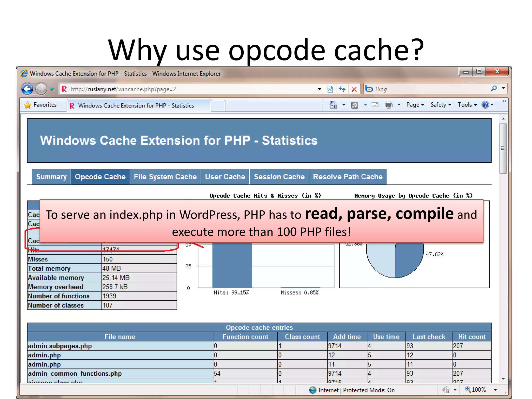The width and height of the screenshot is (532, 399).
Task: Switch to the Opcode Cache tab
Action: pyautogui.click(x=100, y=177)
